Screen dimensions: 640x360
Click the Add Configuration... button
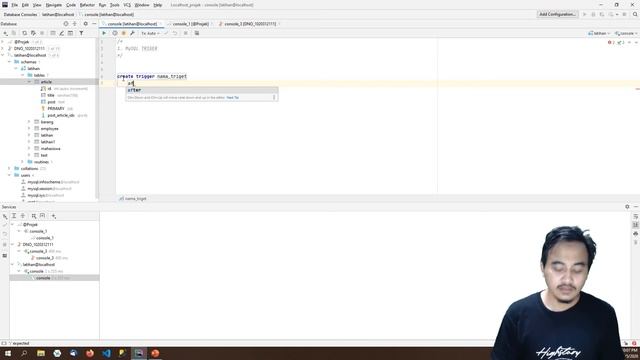coord(557,14)
